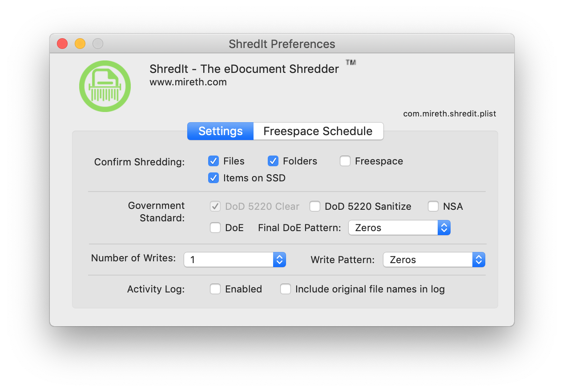Toggle the Items on SSD checkbox
The image size is (564, 392).
pyautogui.click(x=214, y=178)
